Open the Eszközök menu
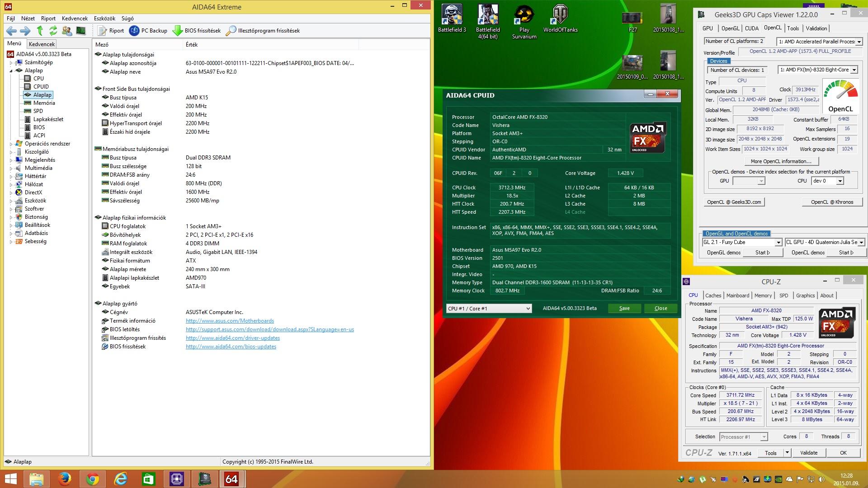Screen dimensions: 868x488 (104, 19)
